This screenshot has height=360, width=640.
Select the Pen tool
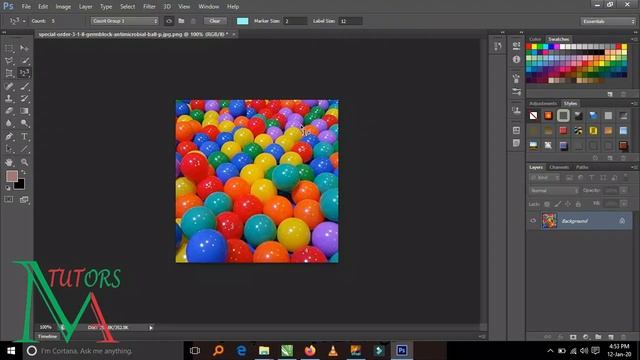point(9,136)
